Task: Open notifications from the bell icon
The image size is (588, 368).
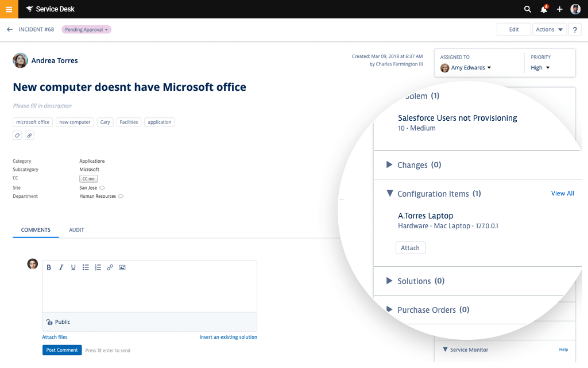Action: 543,9
